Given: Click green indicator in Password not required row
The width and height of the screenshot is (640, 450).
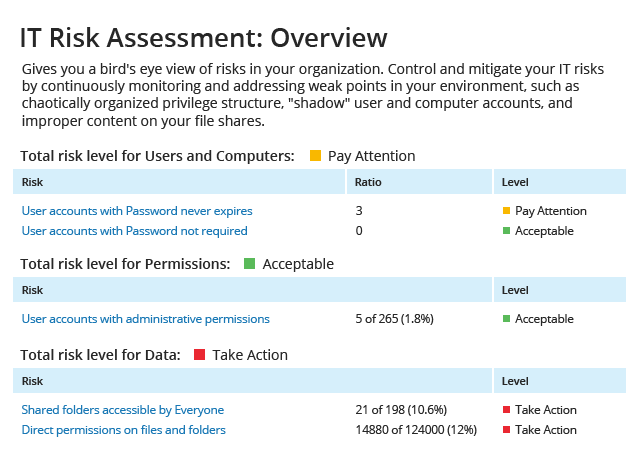Looking at the screenshot, I should pos(507,231).
